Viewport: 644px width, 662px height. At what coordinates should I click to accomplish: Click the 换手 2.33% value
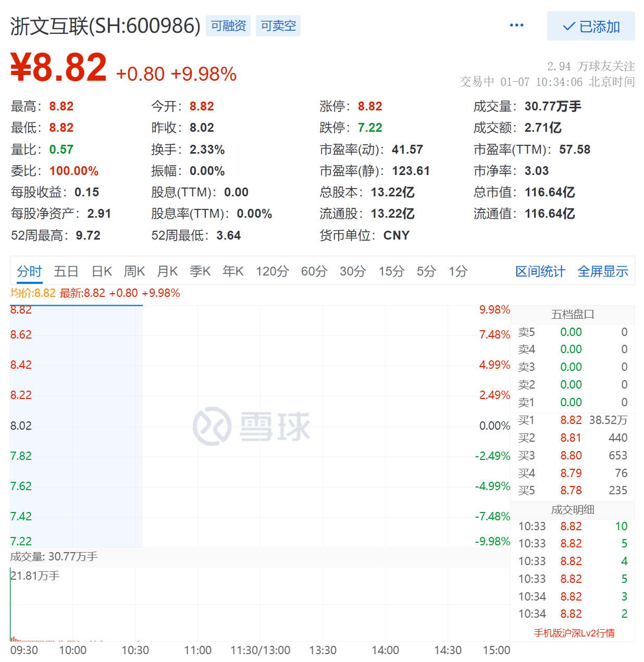(x=207, y=149)
